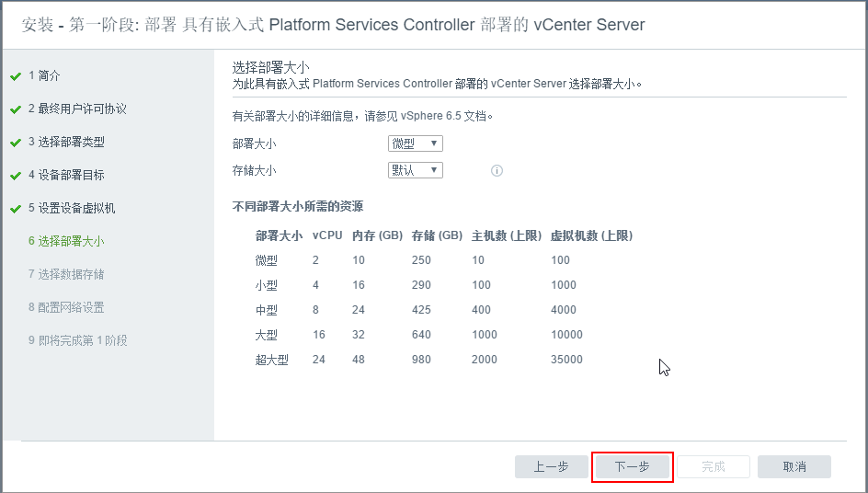Go to step 5 设置设备虚拟机

[x=72, y=208]
